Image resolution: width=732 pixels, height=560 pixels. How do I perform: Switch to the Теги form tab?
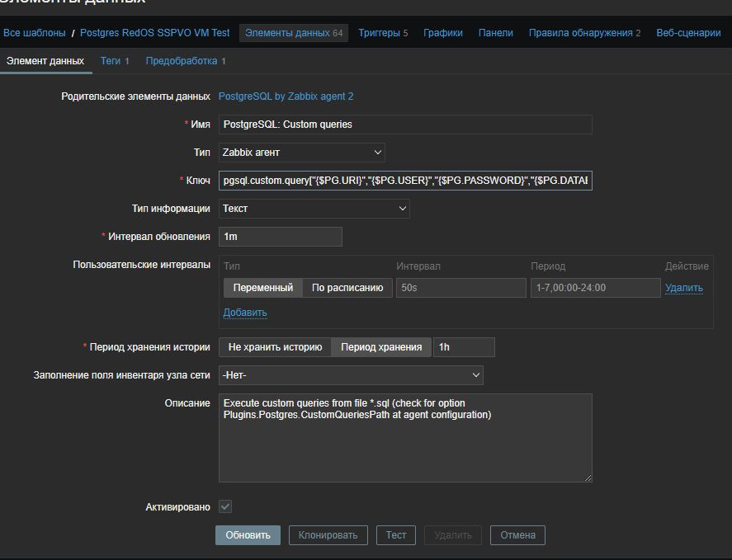(115, 61)
